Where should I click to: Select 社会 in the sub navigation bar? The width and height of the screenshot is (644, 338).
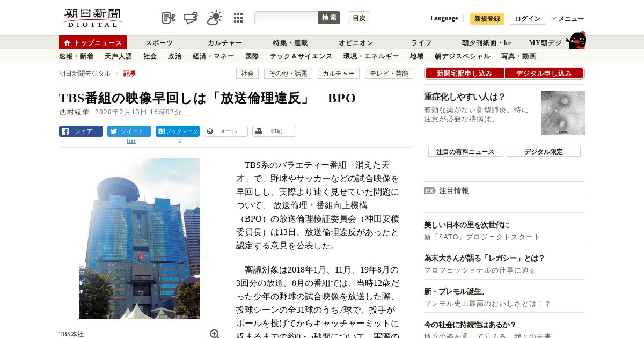coord(150,56)
